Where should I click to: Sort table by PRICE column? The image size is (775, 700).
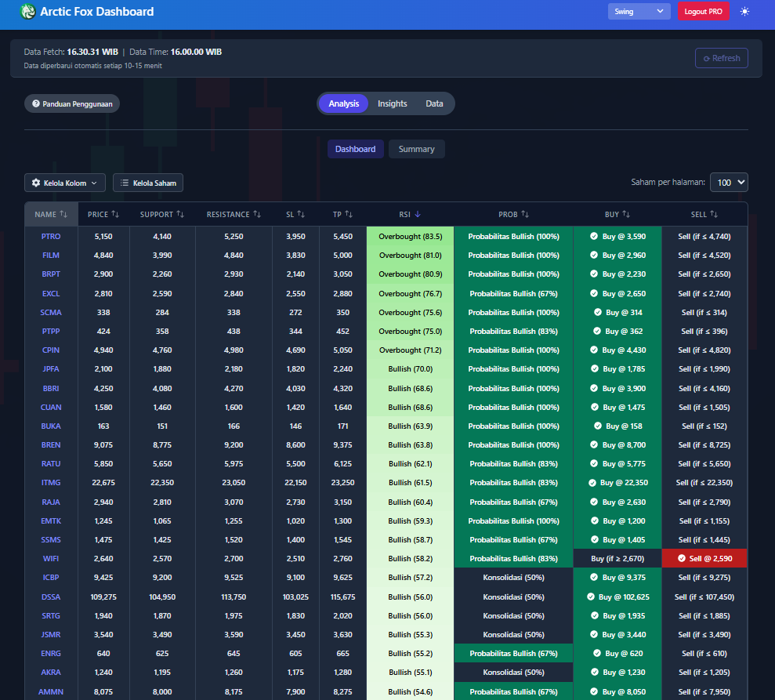pyautogui.click(x=103, y=215)
